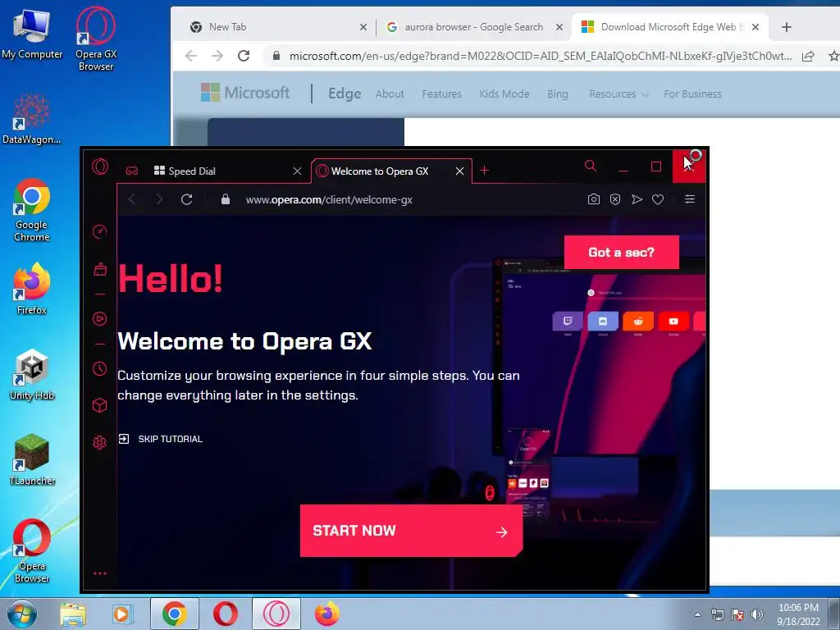This screenshot has width=840, height=630.
Task: Add a new tab in Opera GX
Action: click(x=484, y=171)
